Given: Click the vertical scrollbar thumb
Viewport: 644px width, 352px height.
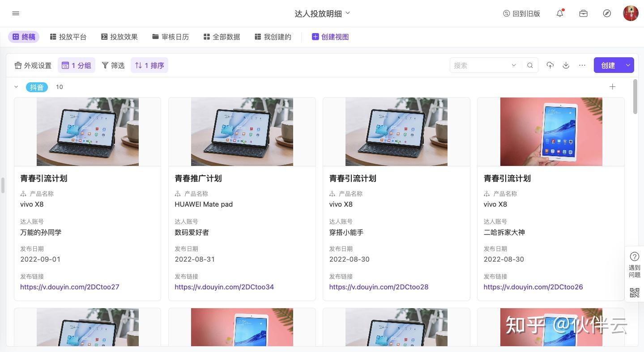Looking at the screenshot, I should pos(635,96).
